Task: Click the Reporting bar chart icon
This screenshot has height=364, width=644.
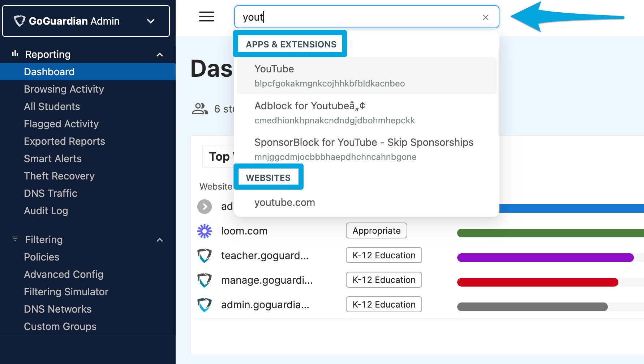Action: (x=15, y=53)
